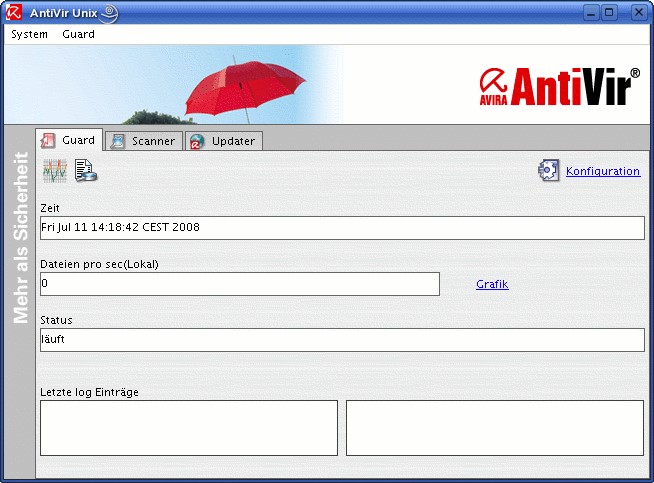Image resolution: width=654 pixels, height=483 pixels.
Task: Click the Zeit label
Action: [x=50, y=208]
